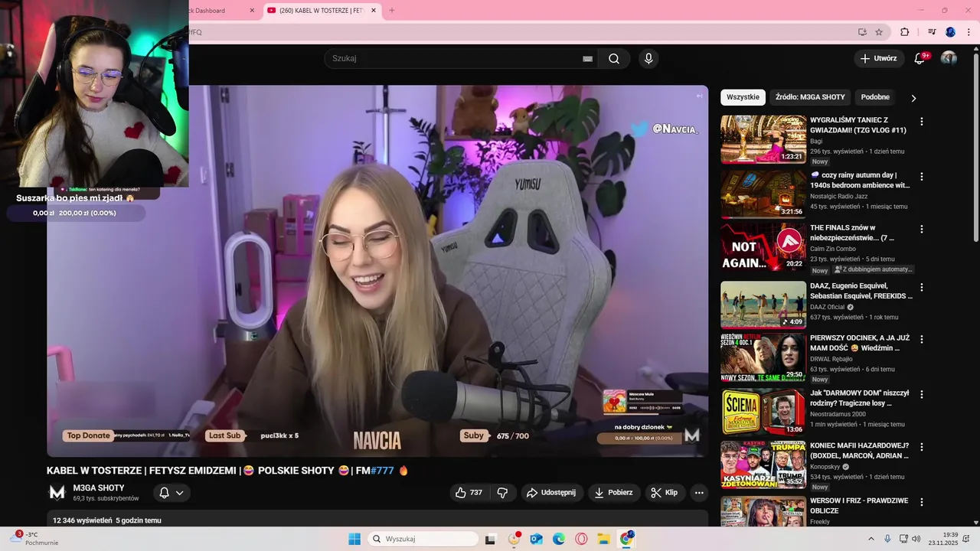Open the M3GA SHOTY channel name link
Screen dimensions: 980x551
[99, 487]
